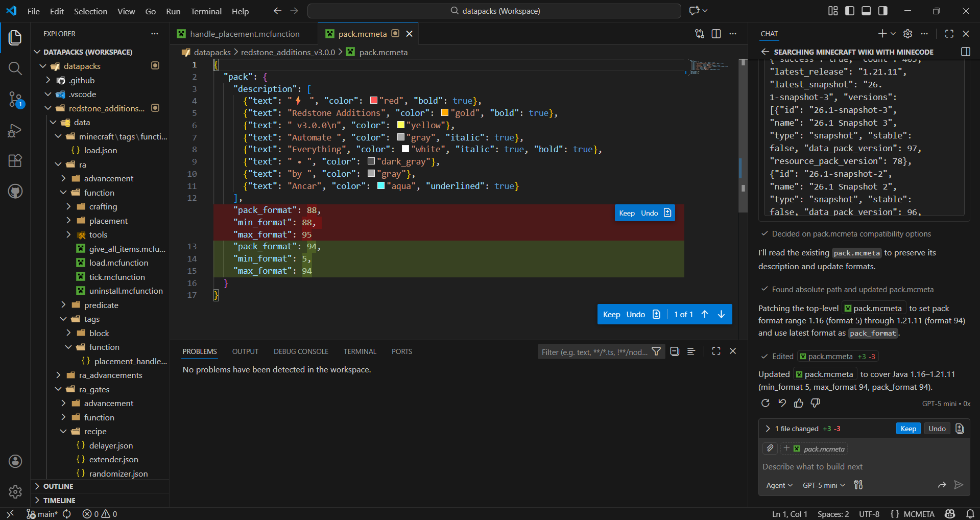This screenshot has width=980, height=520.
Task: Open the Selection menu
Action: click(90, 11)
